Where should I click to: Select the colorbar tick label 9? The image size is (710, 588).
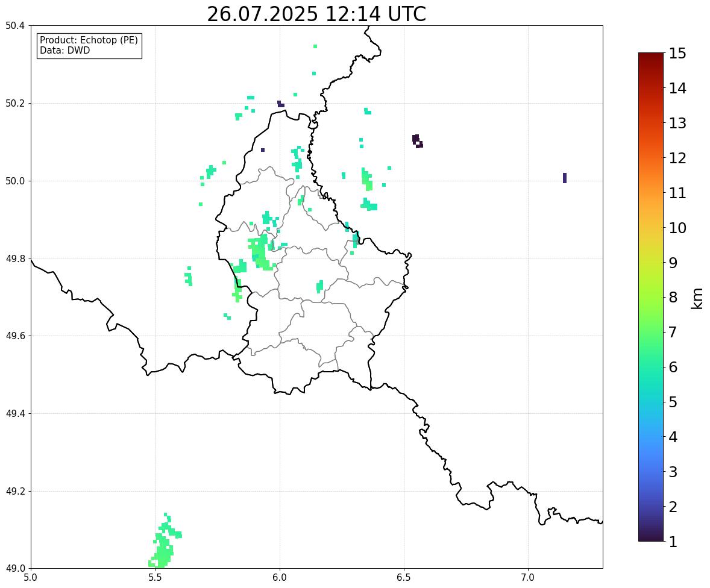673,263
